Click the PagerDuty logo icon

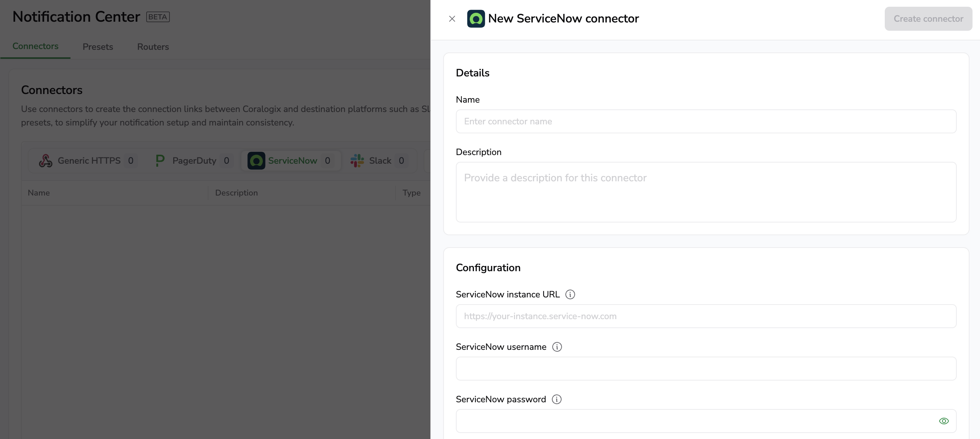point(160,161)
